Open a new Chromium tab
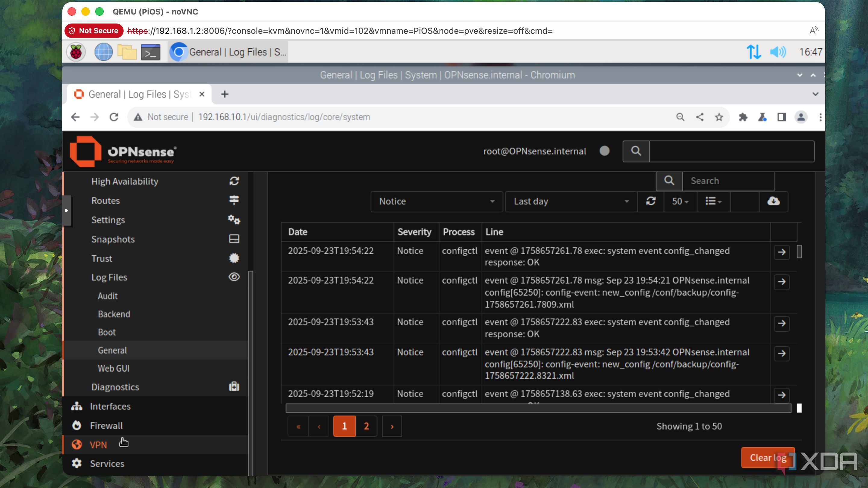The image size is (868, 488). [x=225, y=94]
